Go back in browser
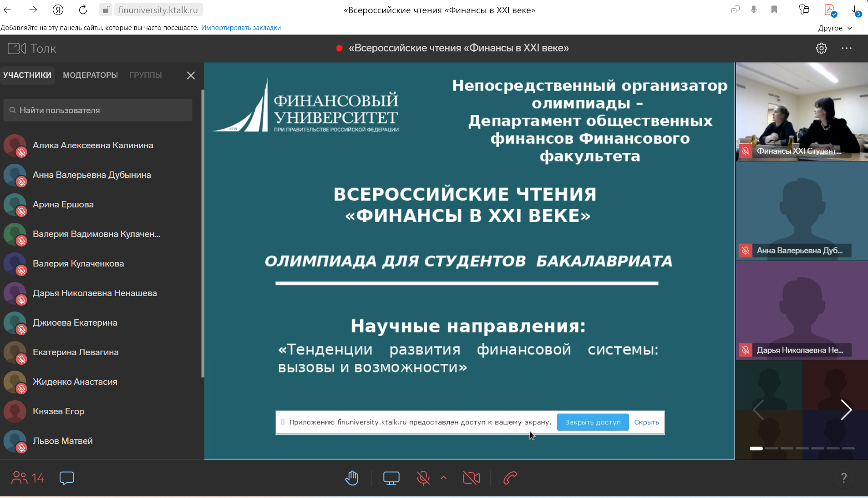The height and width of the screenshot is (498, 868). [8, 10]
